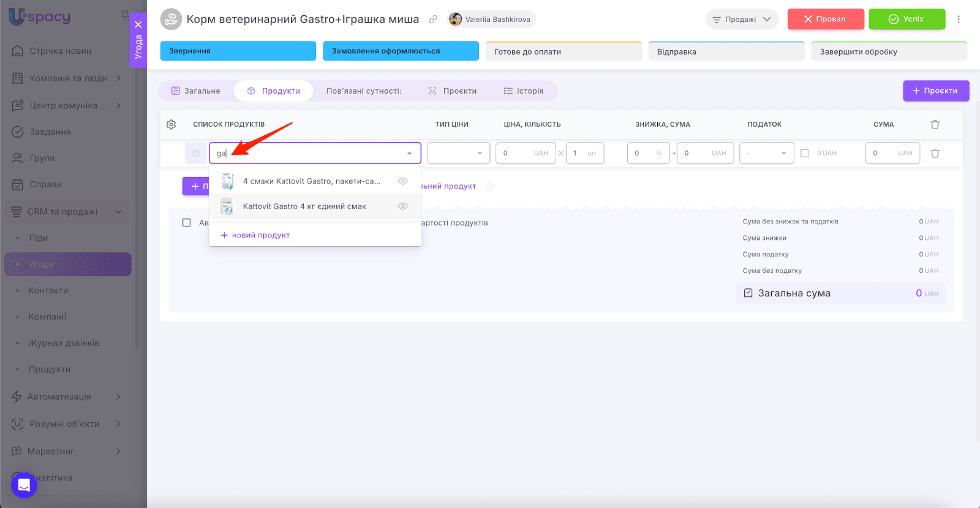Viewport: 980px width, 508px height.
Task: Select the Готове до оплати stage
Action: pos(563,52)
